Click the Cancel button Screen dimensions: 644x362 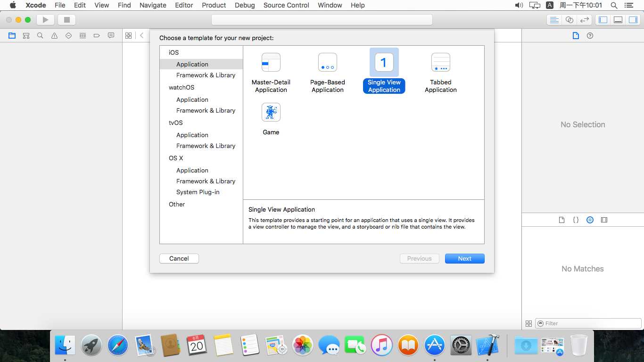point(179,258)
